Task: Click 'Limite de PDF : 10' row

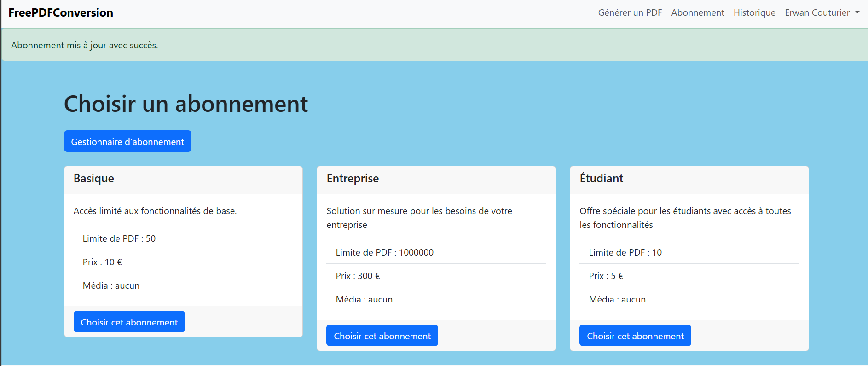Action: 689,252
